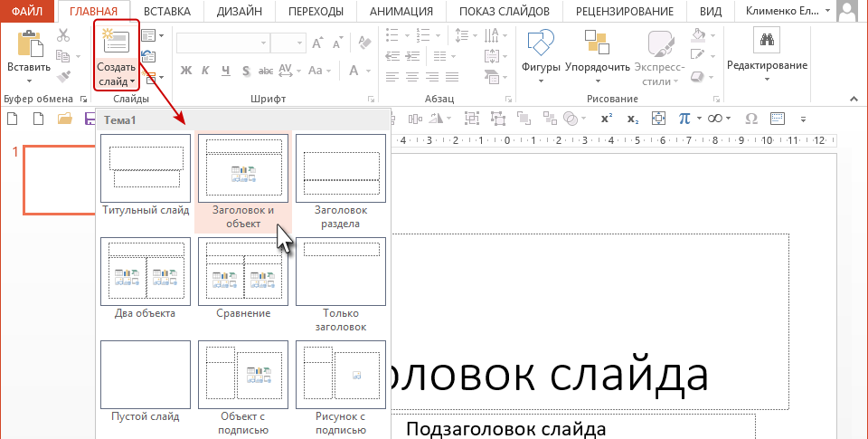Switch to the ВСТАВКА tab
This screenshot has width=868, height=439.
[x=167, y=11]
